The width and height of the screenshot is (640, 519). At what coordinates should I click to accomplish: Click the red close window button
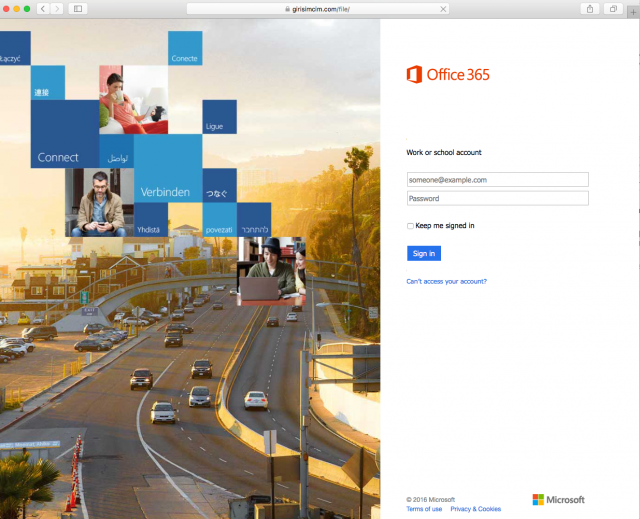[x=6, y=9]
